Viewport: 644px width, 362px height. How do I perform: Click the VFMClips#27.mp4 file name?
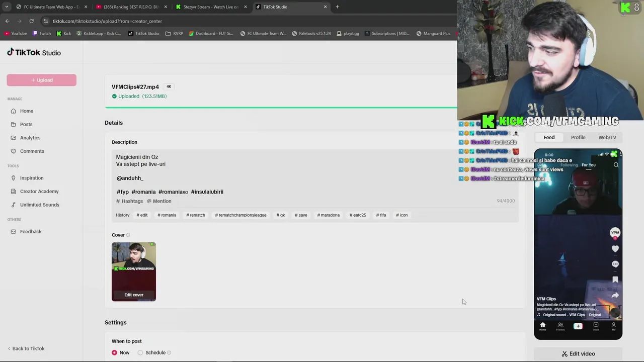click(x=135, y=87)
